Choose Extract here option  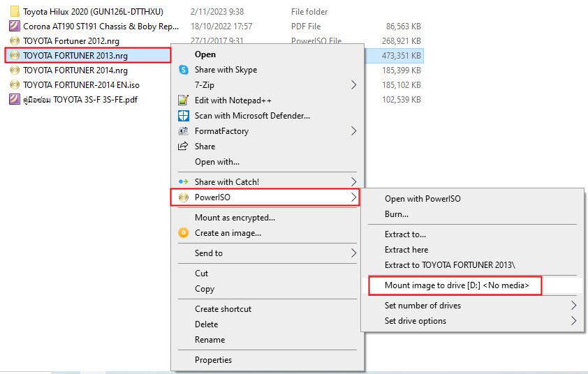406,250
